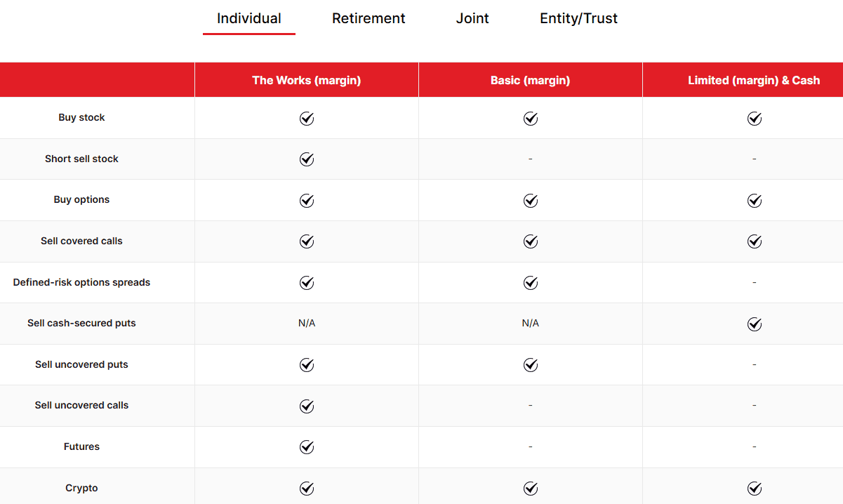Viewport: 843px width, 504px height.
Task: Select the Buy options checkmark under Limited & Cash
Action: [x=755, y=200]
